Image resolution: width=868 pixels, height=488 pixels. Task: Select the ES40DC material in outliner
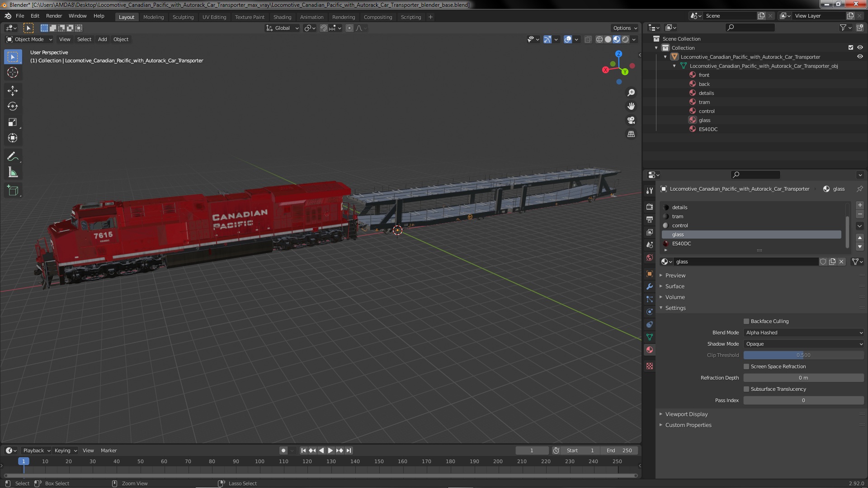click(708, 129)
